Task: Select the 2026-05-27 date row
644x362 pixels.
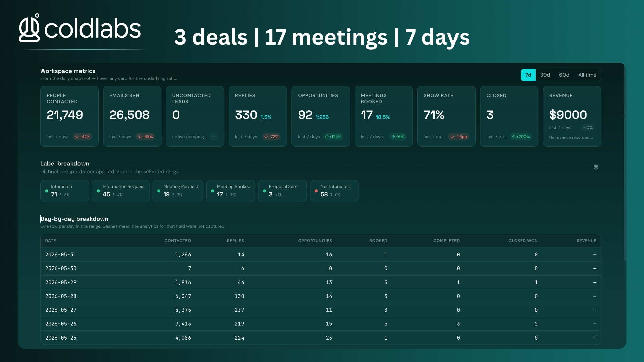Action: [321, 310]
